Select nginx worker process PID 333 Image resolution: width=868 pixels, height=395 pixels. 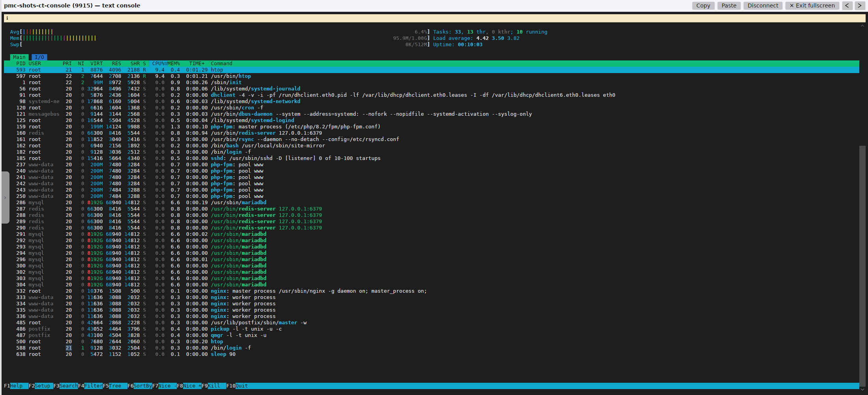pyautogui.click(x=432, y=297)
